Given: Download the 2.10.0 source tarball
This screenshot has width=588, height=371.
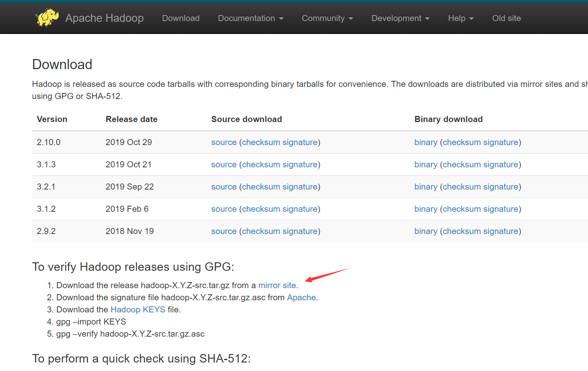Looking at the screenshot, I should click(224, 142).
